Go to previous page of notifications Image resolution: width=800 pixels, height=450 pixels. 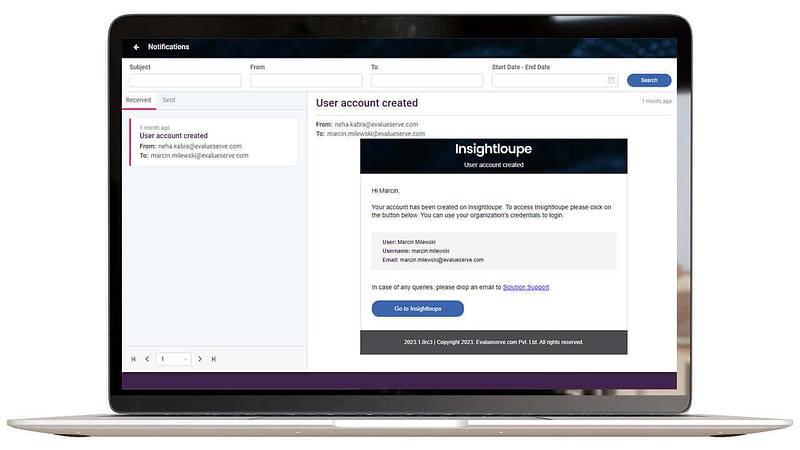pos(147,359)
